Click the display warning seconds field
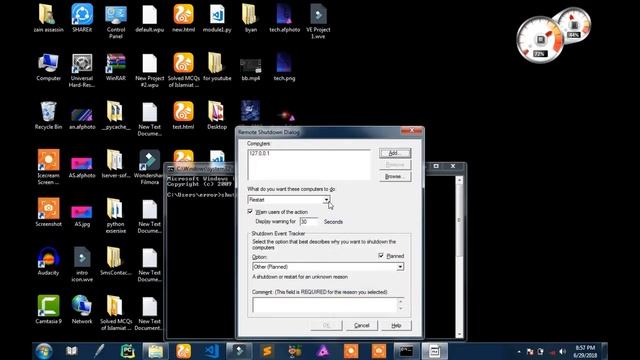Viewport: 640px width, 360px height. [309, 222]
